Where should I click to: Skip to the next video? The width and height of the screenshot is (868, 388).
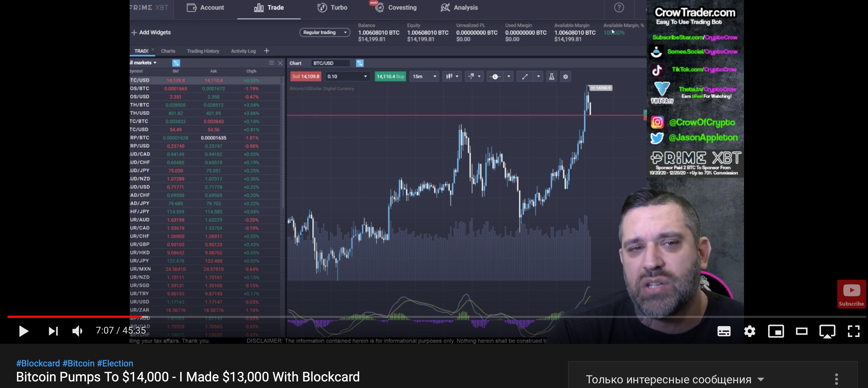click(53, 331)
